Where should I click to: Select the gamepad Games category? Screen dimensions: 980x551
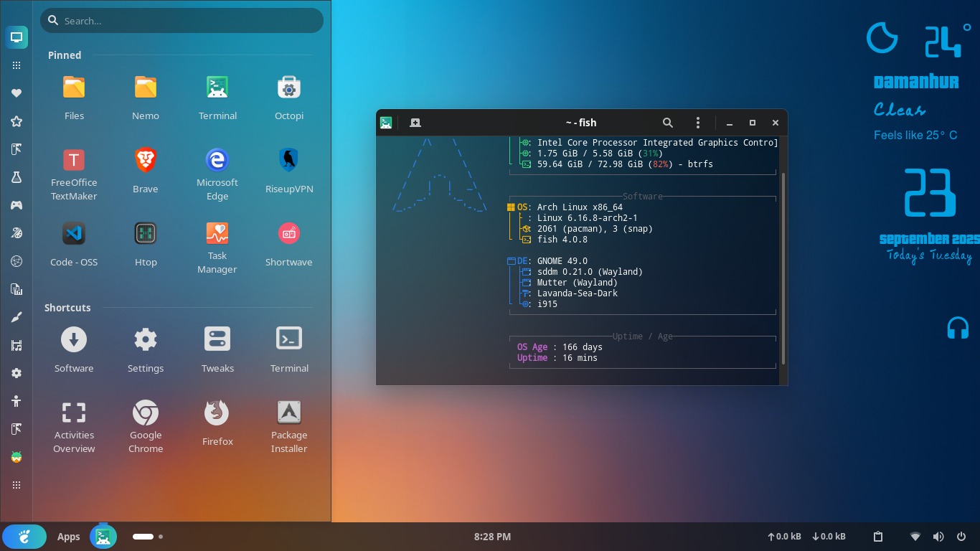coord(17,205)
